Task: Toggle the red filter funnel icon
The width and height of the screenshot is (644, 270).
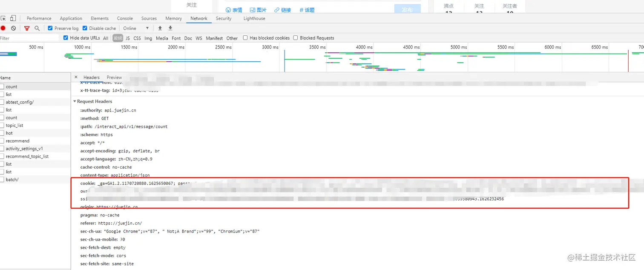Action: [27, 28]
